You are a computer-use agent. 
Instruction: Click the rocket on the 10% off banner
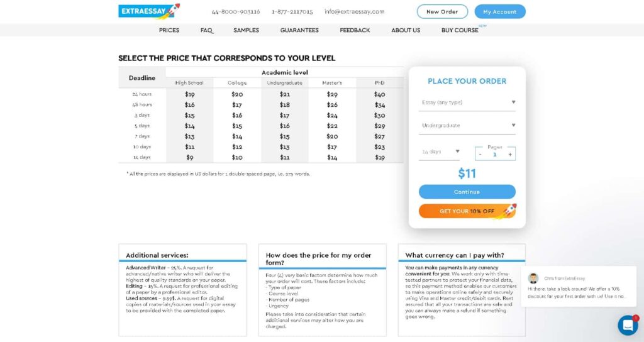(x=508, y=211)
